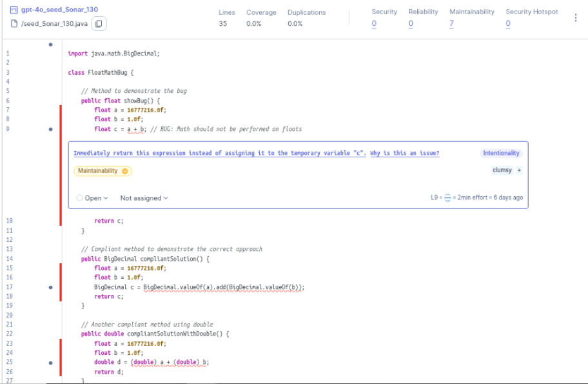Show the 7 Maintainability issues
The height and width of the screenshot is (384, 588).
tap(451, 24)
